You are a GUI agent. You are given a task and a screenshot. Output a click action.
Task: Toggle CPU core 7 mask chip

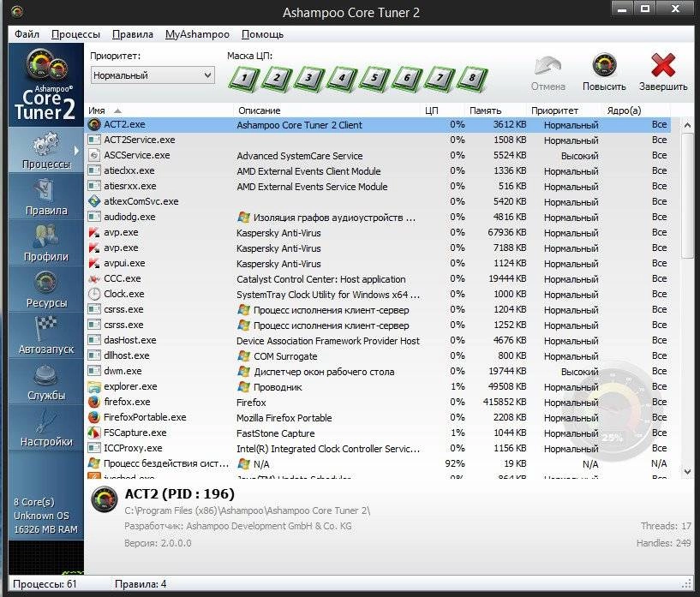440,79
